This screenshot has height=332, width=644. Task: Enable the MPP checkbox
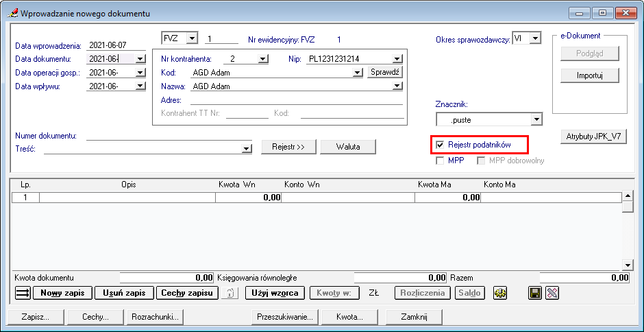(441, 161)
